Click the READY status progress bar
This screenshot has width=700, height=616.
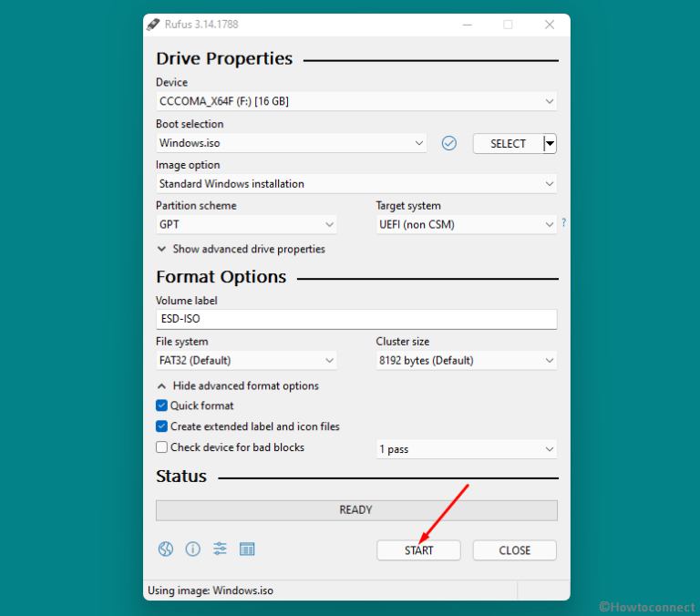coord(356,510)
